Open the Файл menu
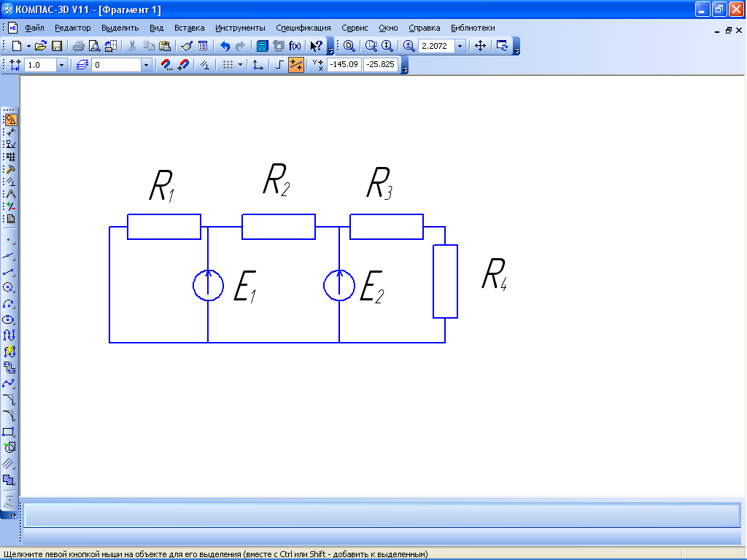The image size is (747, 560). (x=34, y=28)
